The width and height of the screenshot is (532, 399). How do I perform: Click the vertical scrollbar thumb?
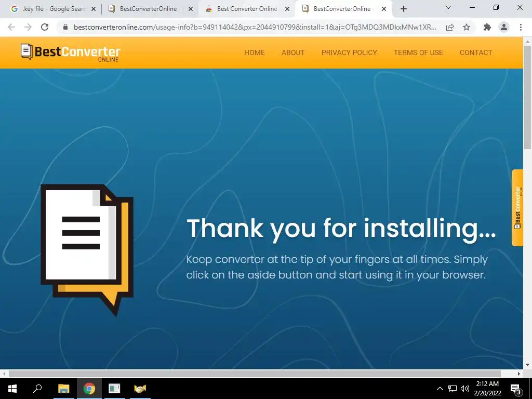pos(528,97)
